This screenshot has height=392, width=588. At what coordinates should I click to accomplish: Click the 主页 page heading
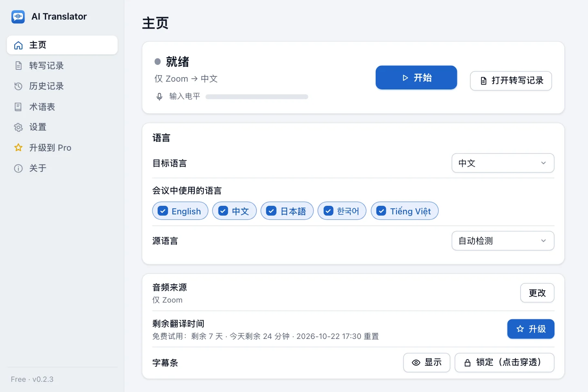155,23
